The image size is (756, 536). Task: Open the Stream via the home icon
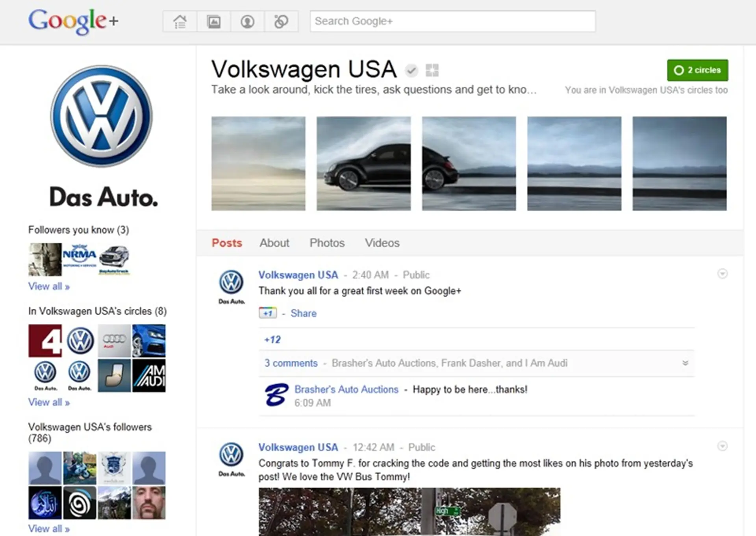(180, 21)
